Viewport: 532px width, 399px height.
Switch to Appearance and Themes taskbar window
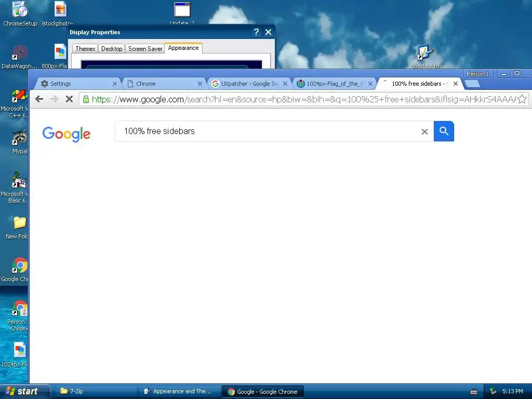[180, 391]
